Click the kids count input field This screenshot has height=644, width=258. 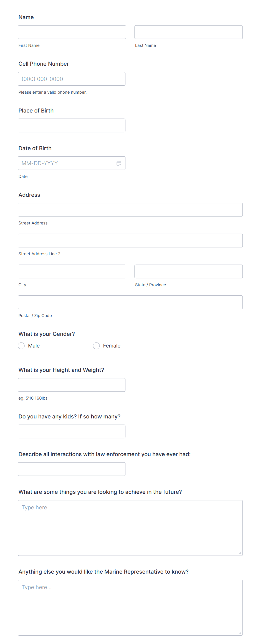(72, 431)
